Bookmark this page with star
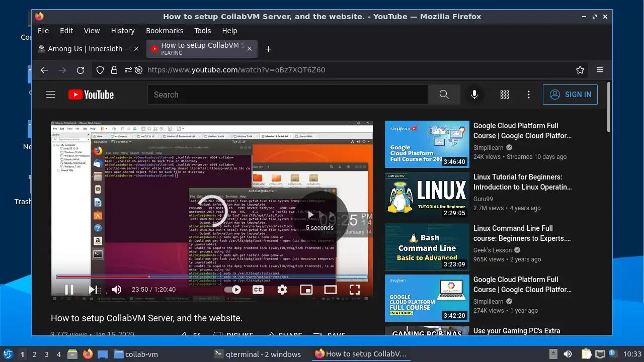The width and height of the screenshot is (644, 362). click(x=580, y=70)
